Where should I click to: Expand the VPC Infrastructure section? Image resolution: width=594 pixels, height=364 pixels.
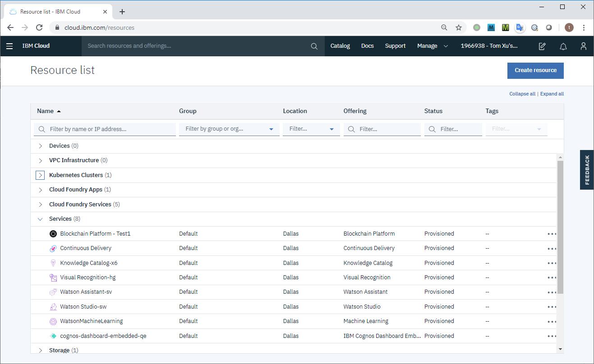click(x=40, y=160)
